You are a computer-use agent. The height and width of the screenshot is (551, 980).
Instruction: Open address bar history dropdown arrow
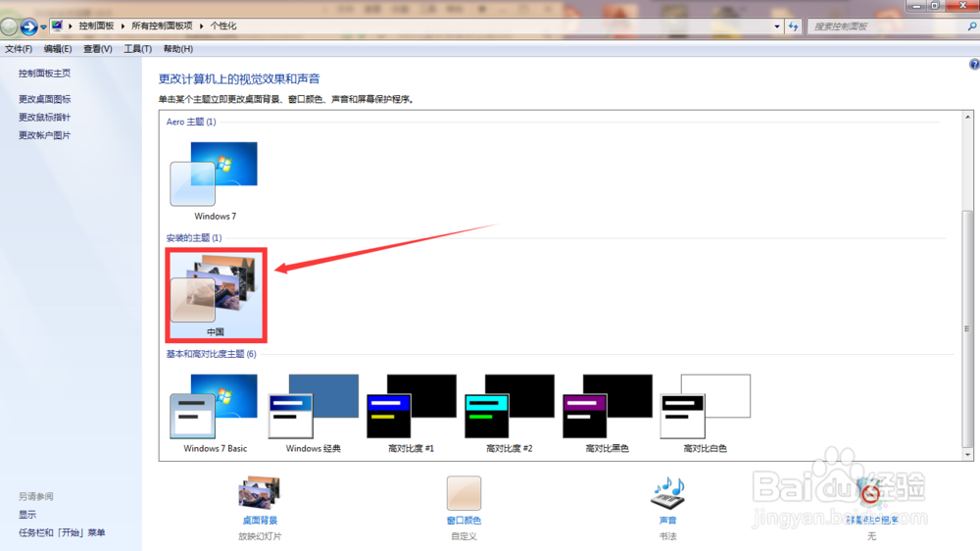pos(777,26)
